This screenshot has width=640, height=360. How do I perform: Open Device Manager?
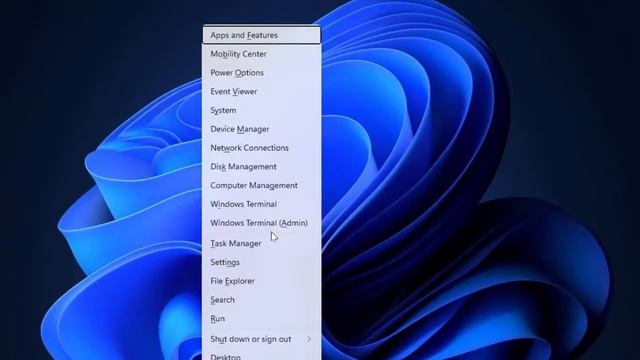point(262,129)
